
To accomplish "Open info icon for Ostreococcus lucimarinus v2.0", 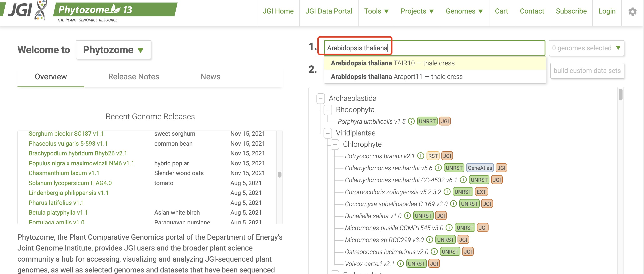I will pyautogui.click(x=434, y=252).
